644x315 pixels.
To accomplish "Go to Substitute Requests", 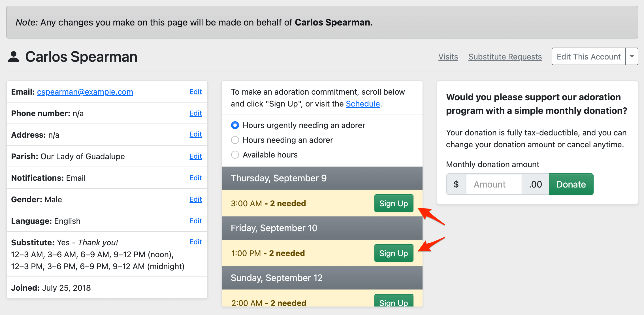I will pyautogui.click(x=505, y=57).
